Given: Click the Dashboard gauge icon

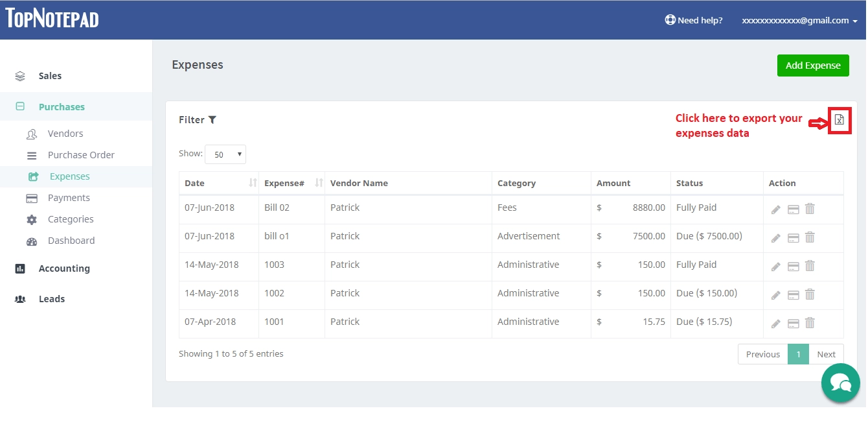Looking at the screenshot, I should (32, 241).
